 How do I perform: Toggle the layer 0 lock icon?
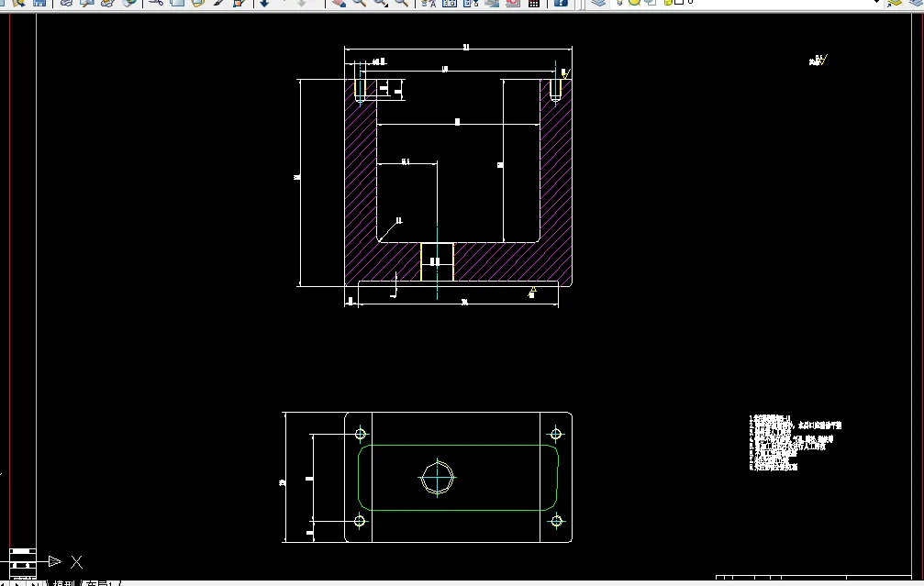click(668, 3)
